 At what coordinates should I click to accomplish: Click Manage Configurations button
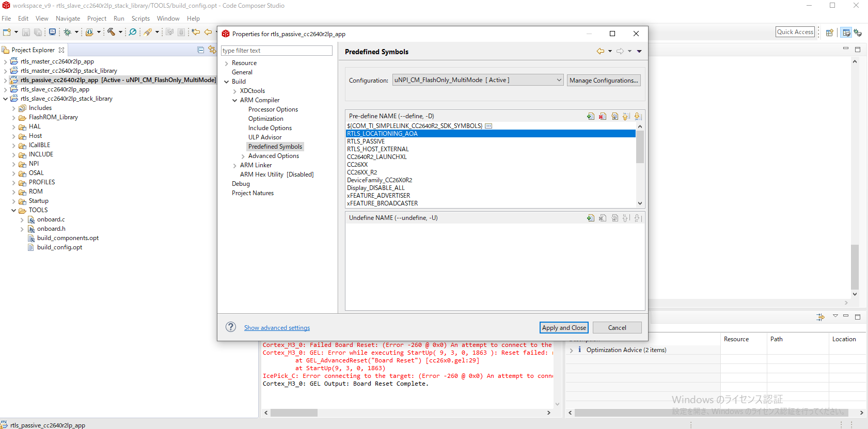click(x=604, y=80)
